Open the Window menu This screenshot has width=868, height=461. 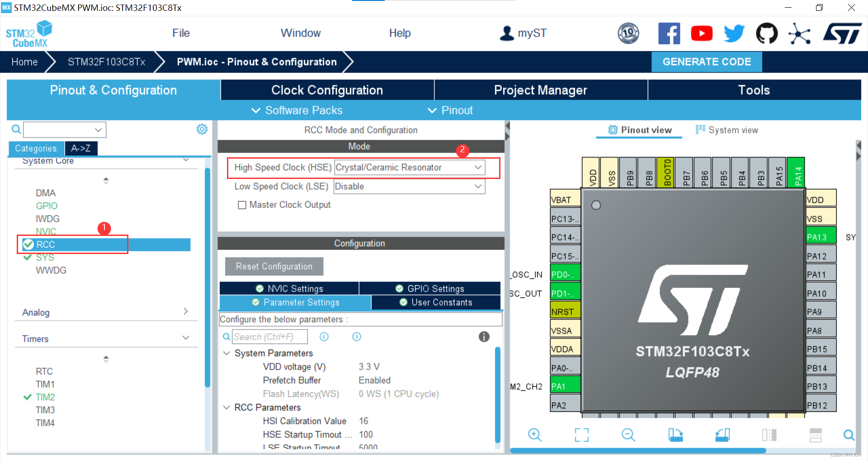click(x=301, y=33)
